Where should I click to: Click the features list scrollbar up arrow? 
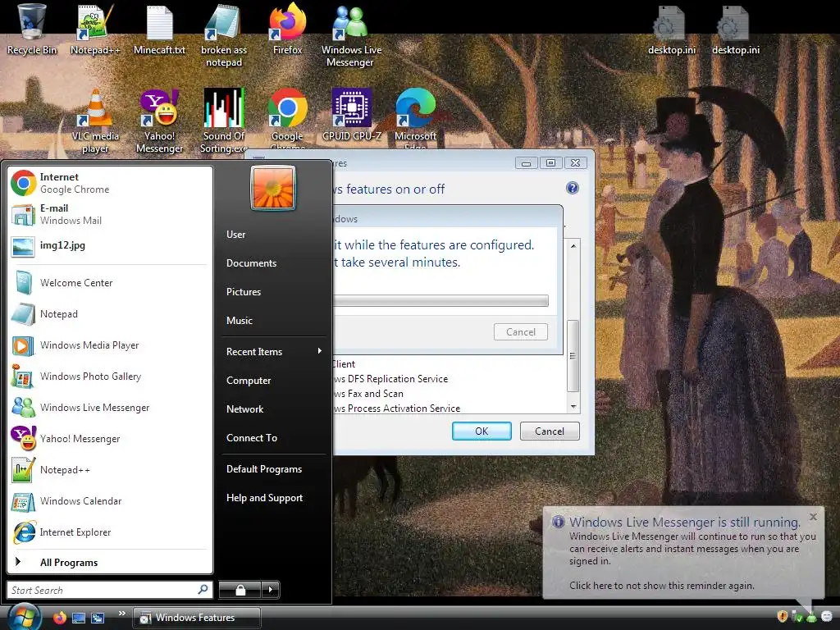[x=573, y=246]
